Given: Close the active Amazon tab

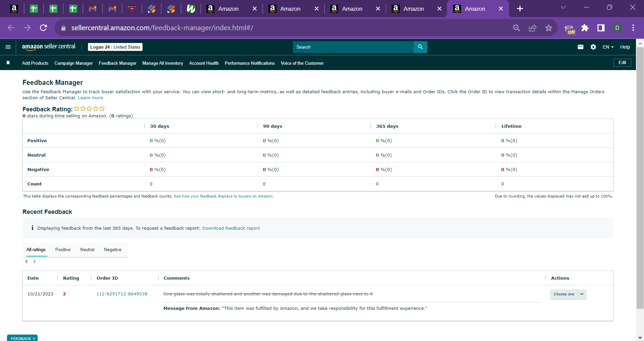Looking at the screenshot, I should coord(501,9).
